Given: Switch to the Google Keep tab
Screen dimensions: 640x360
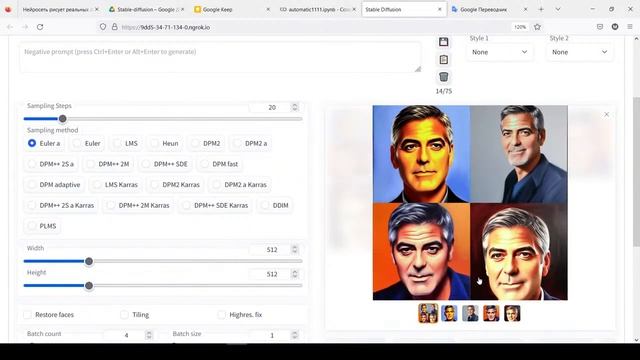Looking at the screenshot, I should 232,9.
